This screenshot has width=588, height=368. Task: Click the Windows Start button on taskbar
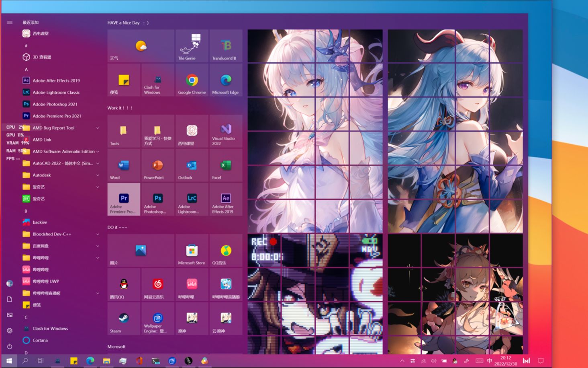pyautogui.click(x=9, y=361)
